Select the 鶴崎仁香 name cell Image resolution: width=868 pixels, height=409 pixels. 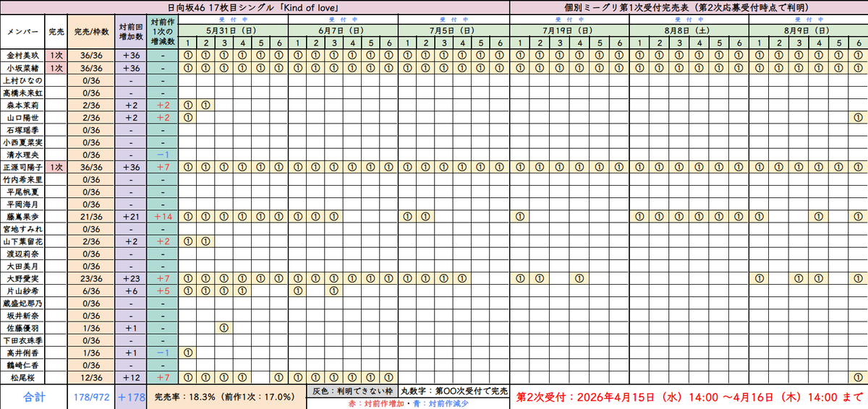pyautogui.click(x=22, y=364)
